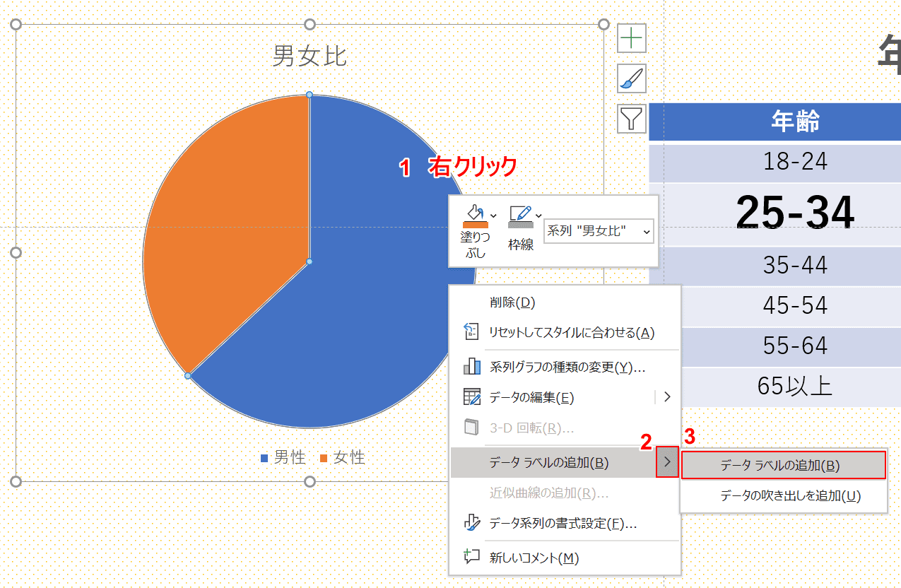Select データ ラベルの追加(B) in main menu
The height and width of the screenshot is (588, 901).
point(553,463)
